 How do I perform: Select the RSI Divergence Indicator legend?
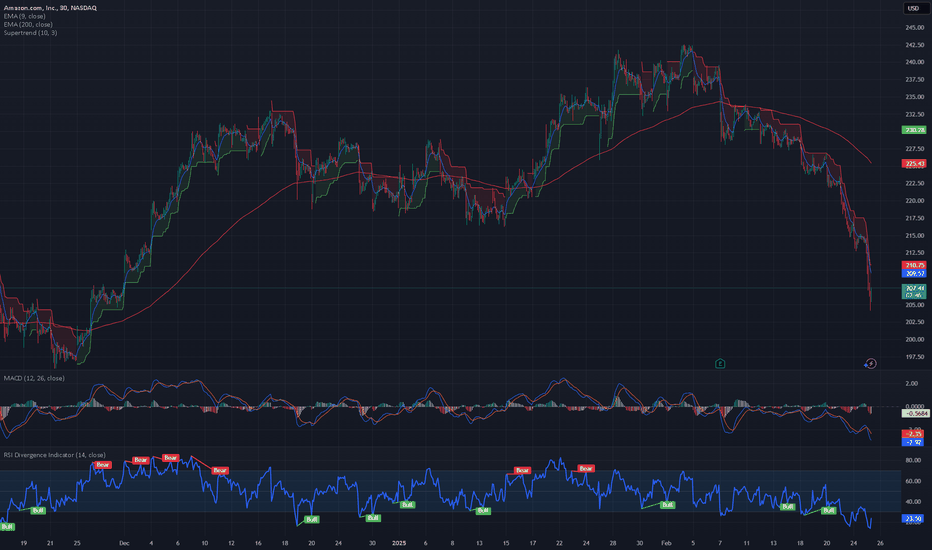pos(55,455)
